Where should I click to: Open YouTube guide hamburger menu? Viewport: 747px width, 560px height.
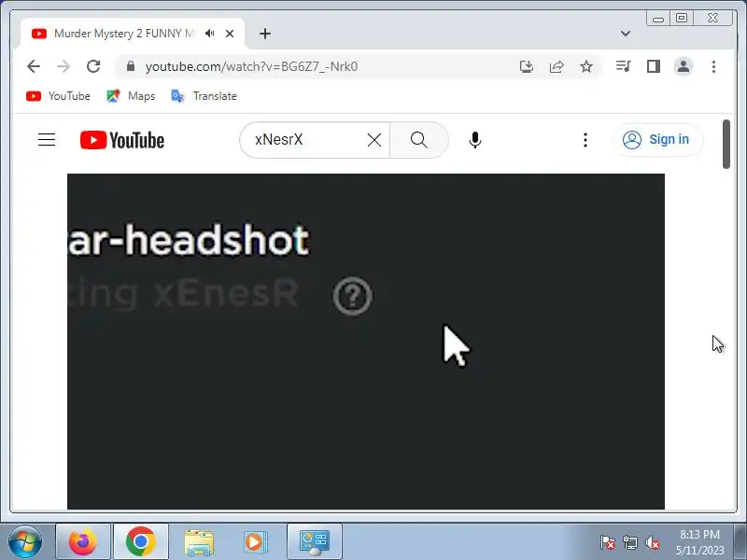(47, 140)
